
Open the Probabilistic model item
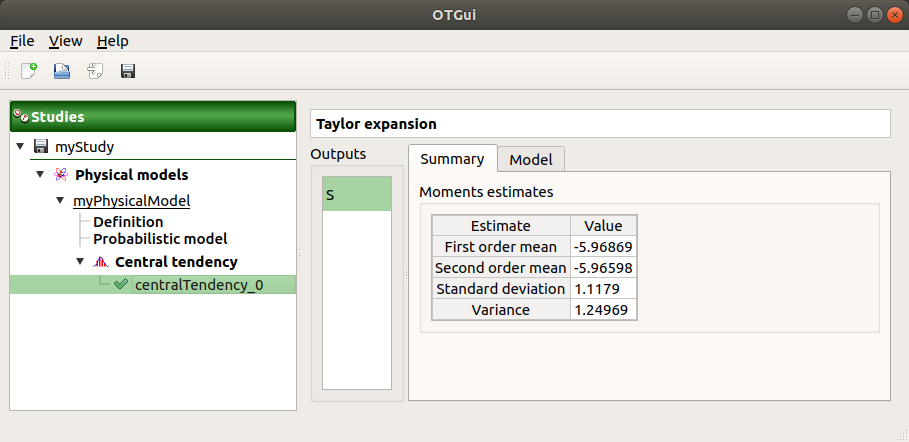point(160,239)
